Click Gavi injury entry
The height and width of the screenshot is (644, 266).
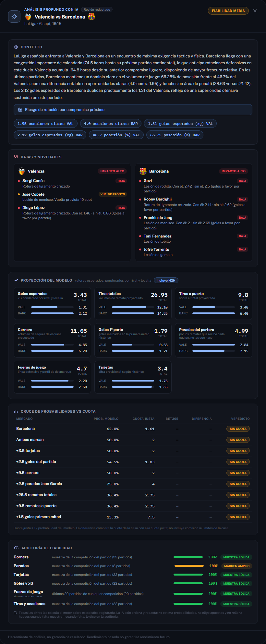(x=194, y=186)
